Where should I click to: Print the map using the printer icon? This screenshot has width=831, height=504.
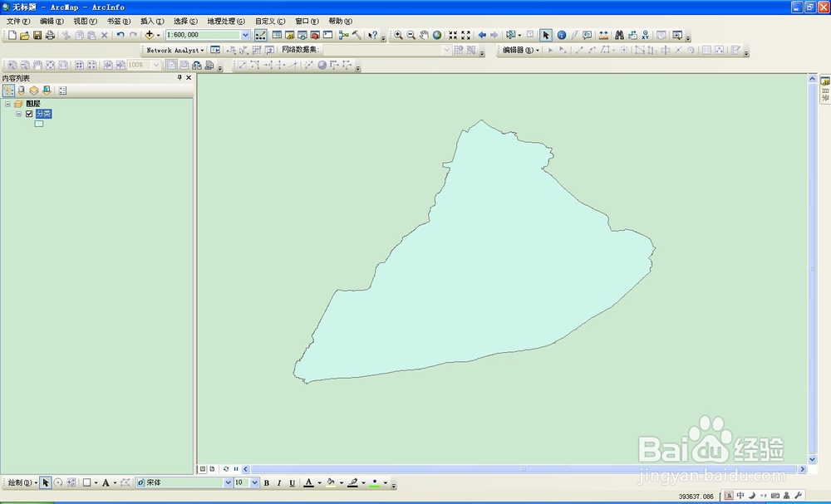pos(50,35)
